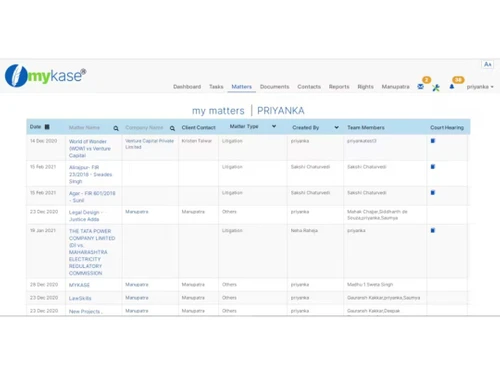Click the Company Name search field
The image size is (500, 375).
tap(146, 128)
